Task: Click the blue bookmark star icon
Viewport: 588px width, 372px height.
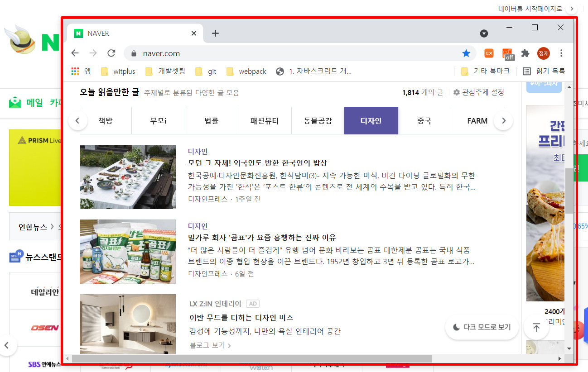Action: tap(466, 53)
